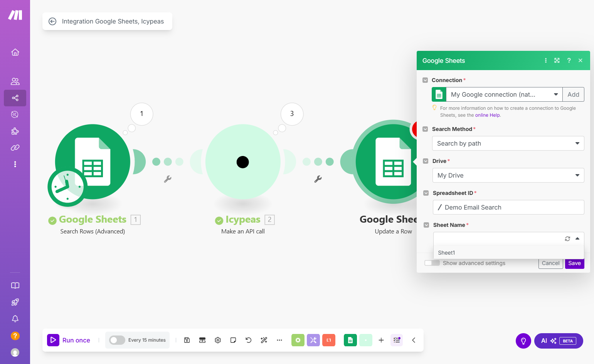Click the lightbulb button near AI
Viewport: 594px width, 364px height.
click(x=523, y=341)
